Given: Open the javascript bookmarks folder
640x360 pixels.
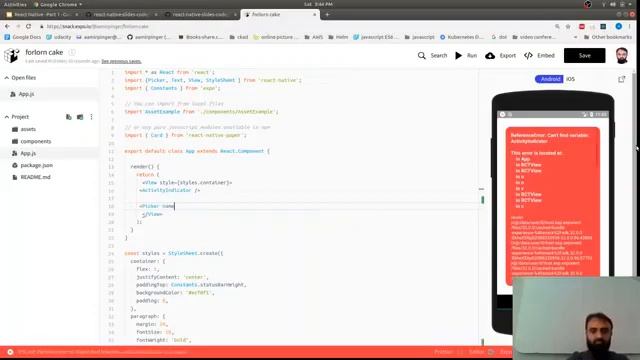Looking at the screenshot, I should [x=419, y=37].
